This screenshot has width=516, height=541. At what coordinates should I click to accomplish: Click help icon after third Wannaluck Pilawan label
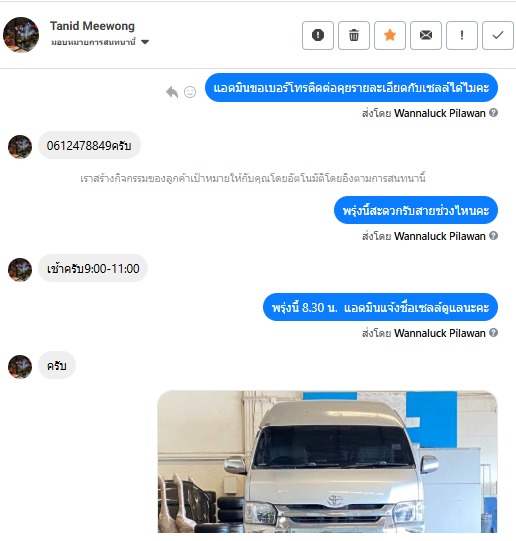tap(494, 332)
